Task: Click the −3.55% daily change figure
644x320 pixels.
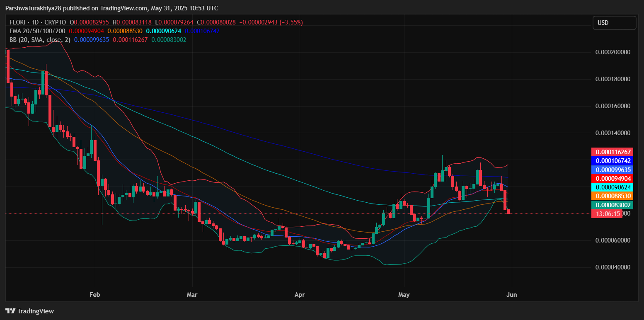Action: click(x=291, y=22)
